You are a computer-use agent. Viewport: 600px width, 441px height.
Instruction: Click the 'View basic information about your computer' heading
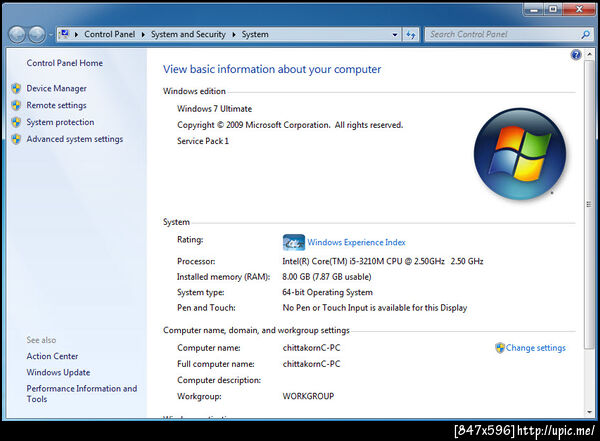272,69
